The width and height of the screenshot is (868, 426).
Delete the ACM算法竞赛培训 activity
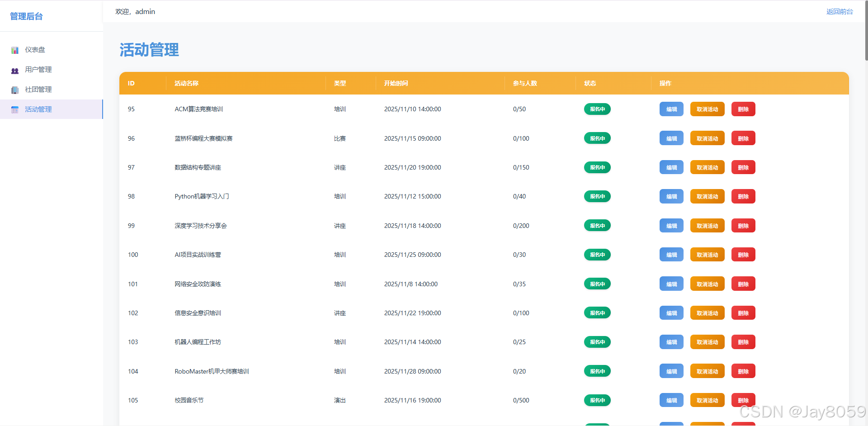[743, 109]
